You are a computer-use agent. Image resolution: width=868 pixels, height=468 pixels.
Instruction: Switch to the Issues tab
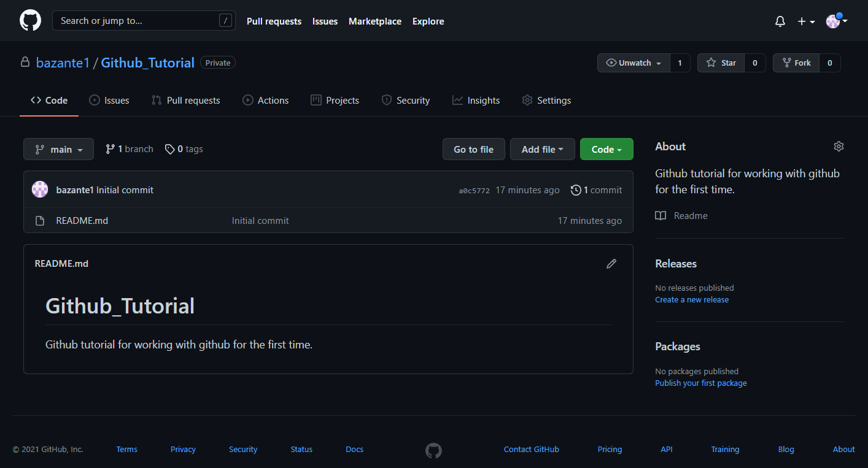[x=109, y=100]
